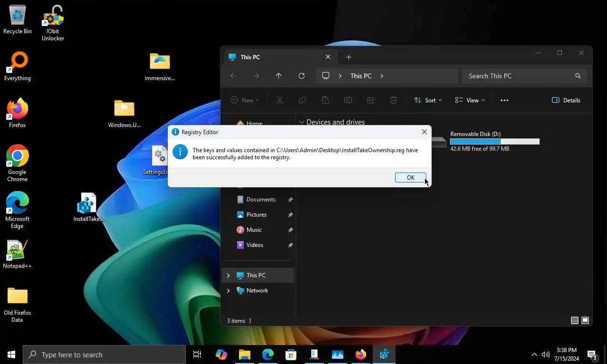Show hidden system tray icons
The image size is (607, 364).
(x=534, y=355)
